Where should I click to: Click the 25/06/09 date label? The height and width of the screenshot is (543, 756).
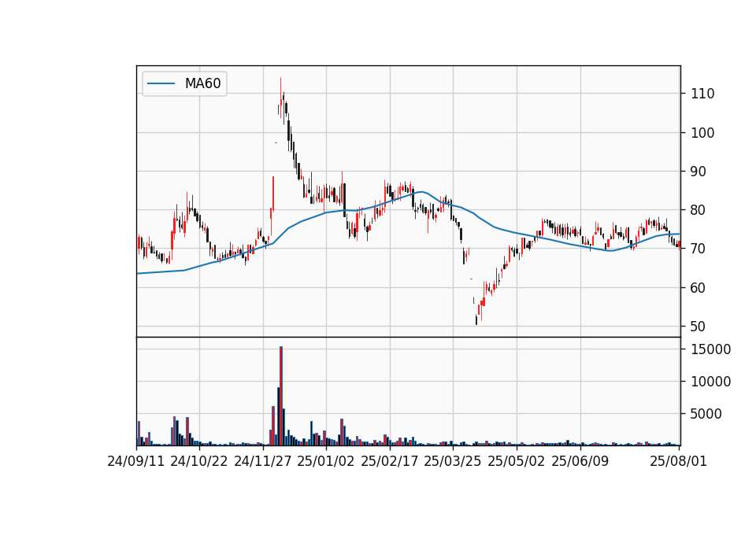pyautogui.click(x=580, y=461)
